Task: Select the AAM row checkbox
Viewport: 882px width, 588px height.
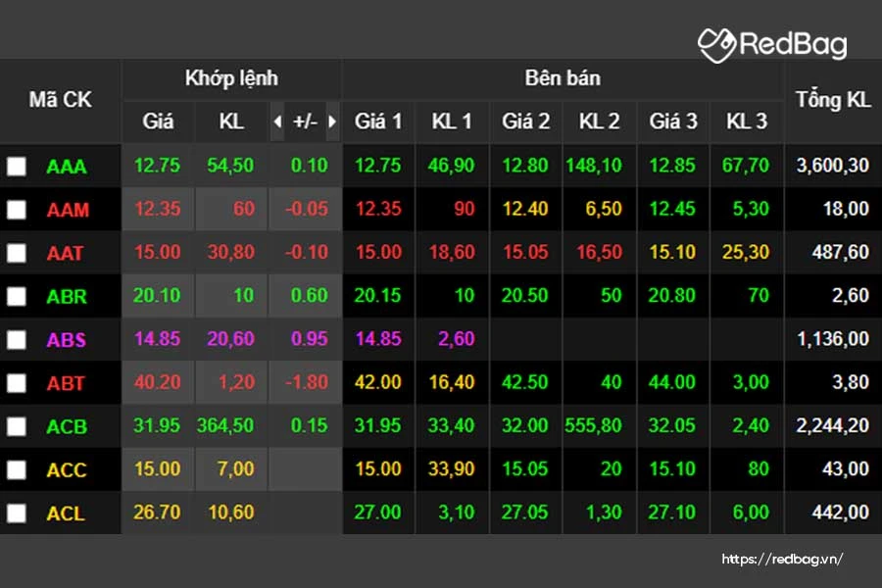Action: 17,210
